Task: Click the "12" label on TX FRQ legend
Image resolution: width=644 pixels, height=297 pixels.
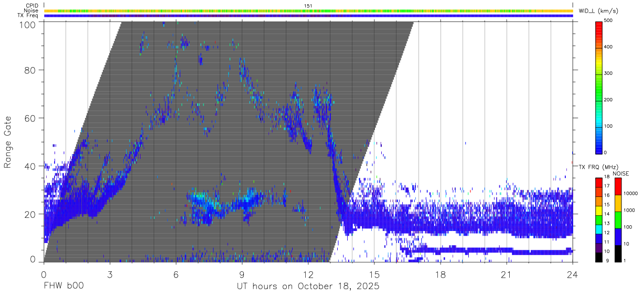Action: (x=607, y=233)
